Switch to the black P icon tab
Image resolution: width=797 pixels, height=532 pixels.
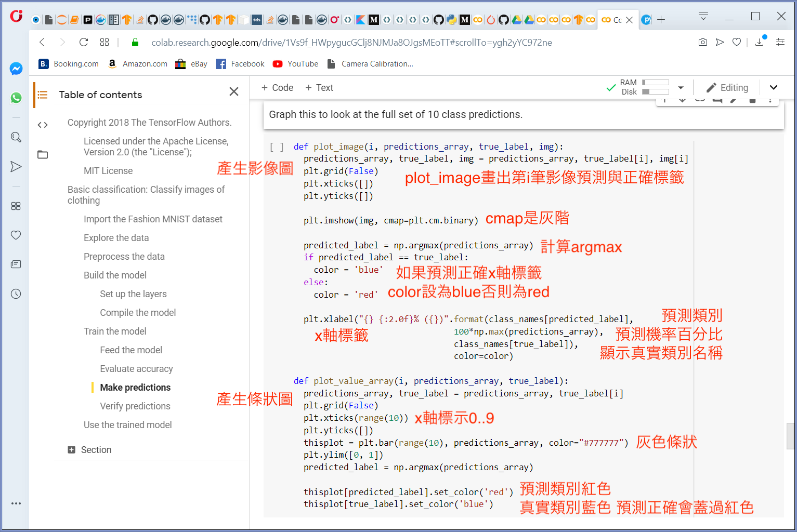pyautogui.click(x=88, y=20)
